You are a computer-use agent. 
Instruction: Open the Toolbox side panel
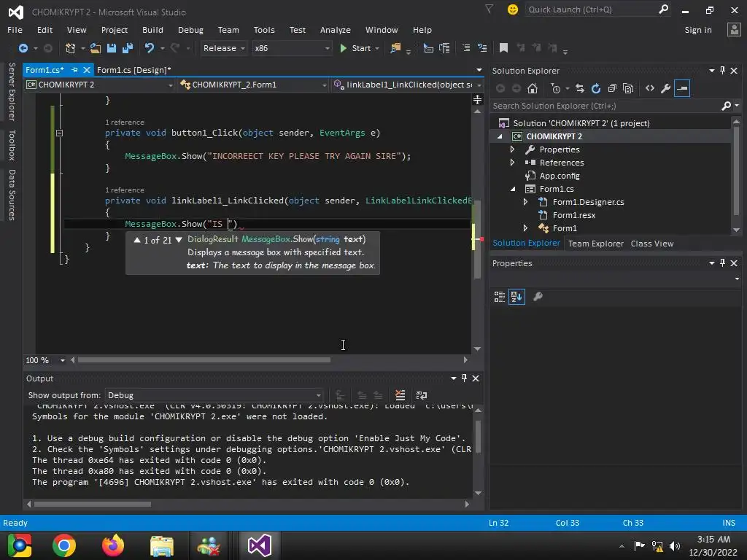pos(12,145)
